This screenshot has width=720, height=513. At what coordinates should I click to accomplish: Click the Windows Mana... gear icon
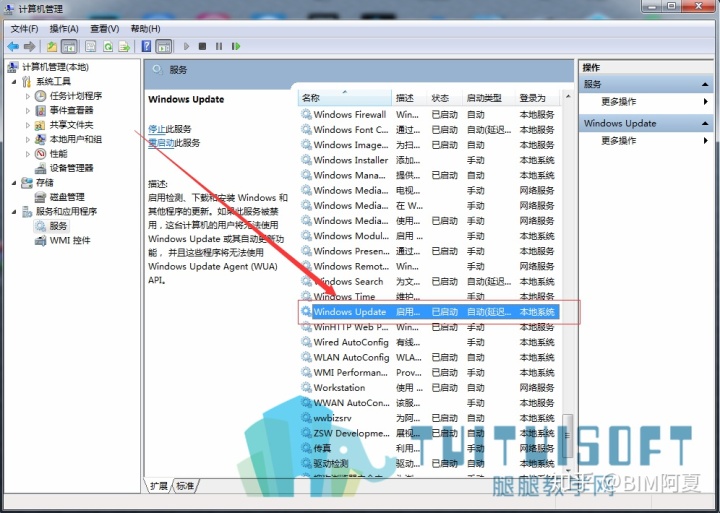[306, 175]
